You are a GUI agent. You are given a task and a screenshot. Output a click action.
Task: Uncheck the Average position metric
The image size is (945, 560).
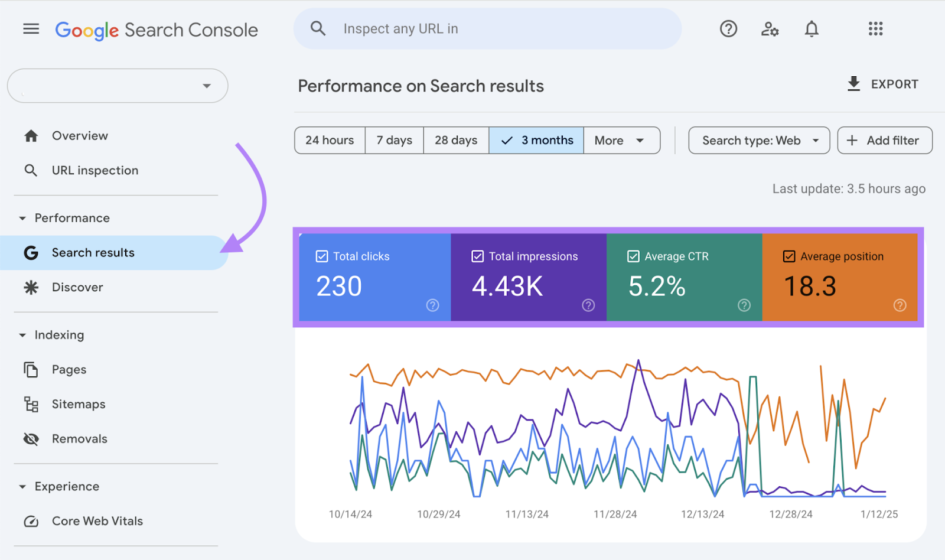[x=788, y=256]
